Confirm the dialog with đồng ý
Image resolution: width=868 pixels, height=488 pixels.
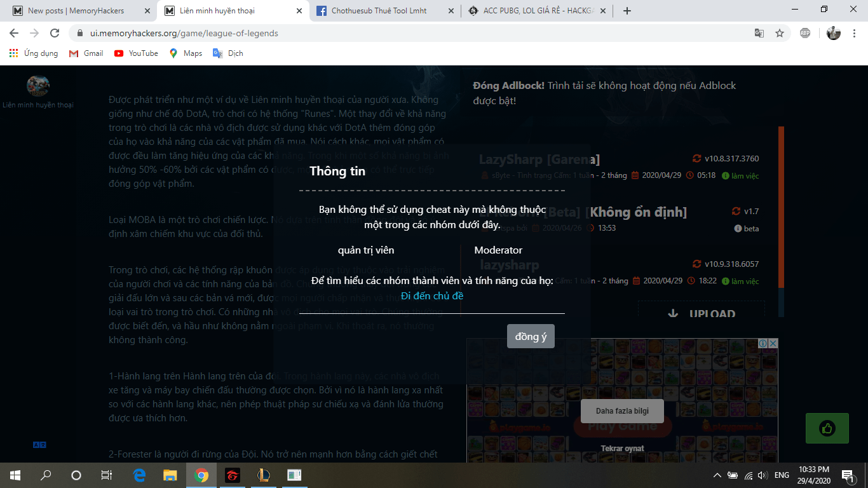pyautogui.click(x=531, y=336)
